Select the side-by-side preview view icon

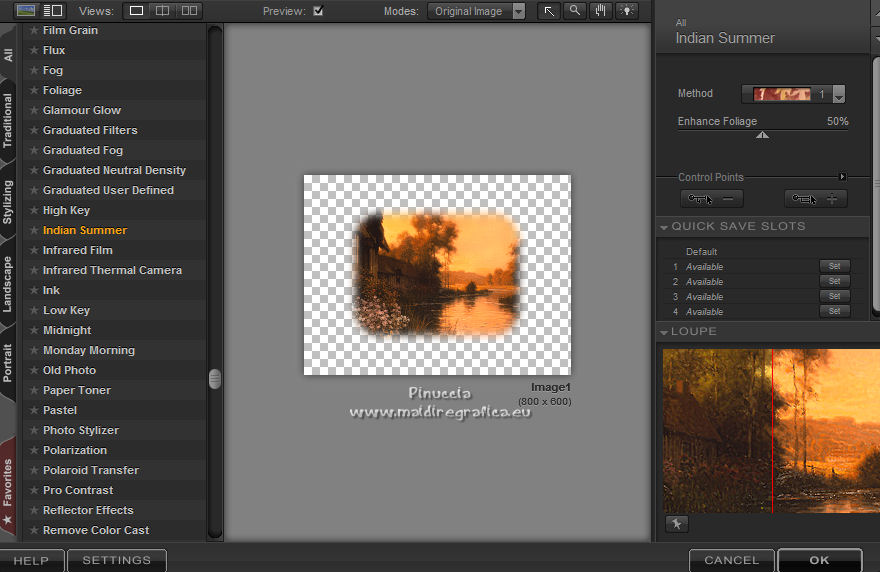189,11
